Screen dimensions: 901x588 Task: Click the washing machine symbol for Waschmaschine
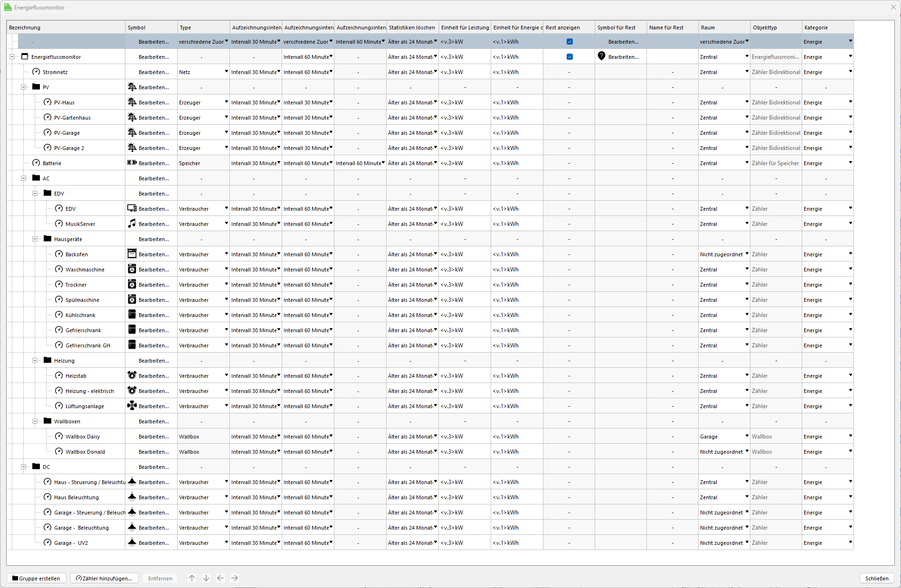pos(132,269)
